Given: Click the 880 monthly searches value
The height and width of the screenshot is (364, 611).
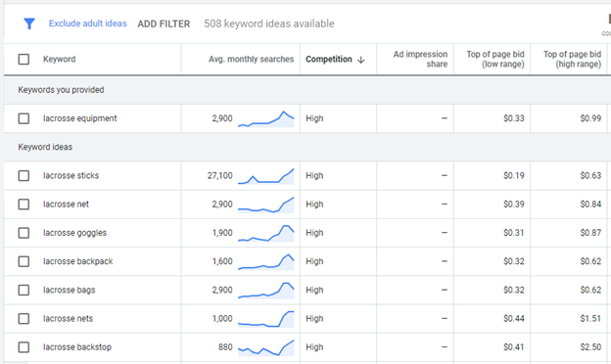Looking at the screenshot, I should (225, 346).
